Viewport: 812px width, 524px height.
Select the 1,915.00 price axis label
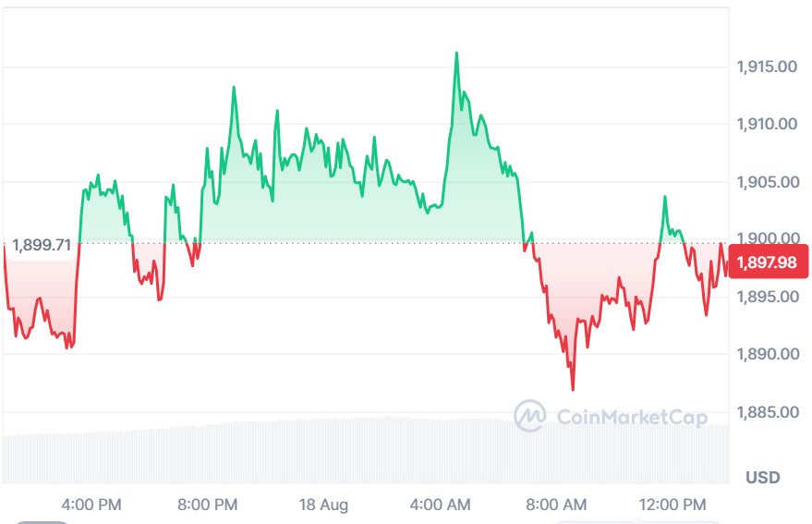[767, 67]
